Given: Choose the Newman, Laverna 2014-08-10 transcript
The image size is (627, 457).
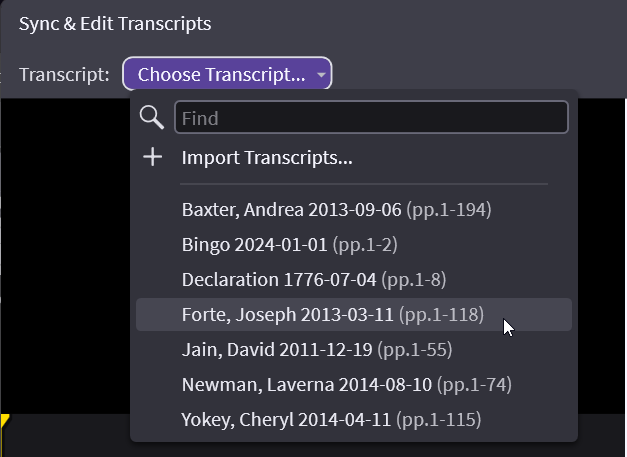Looking at the screenshot, I should (x=308, y=385).
